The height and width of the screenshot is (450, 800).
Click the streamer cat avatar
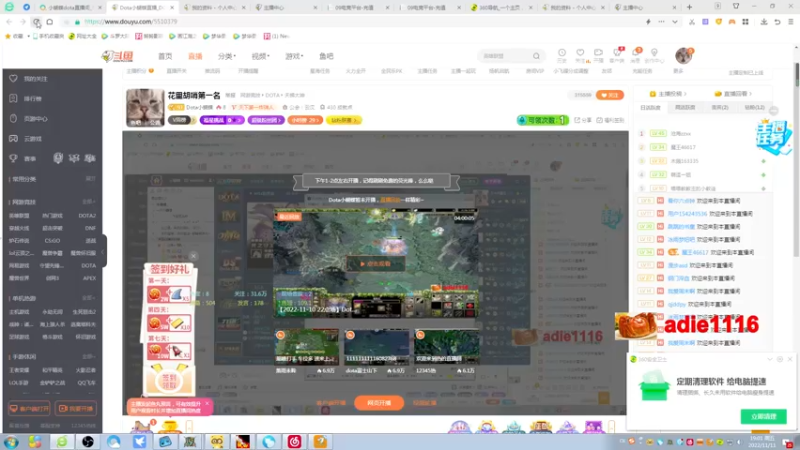pos(145,108)
